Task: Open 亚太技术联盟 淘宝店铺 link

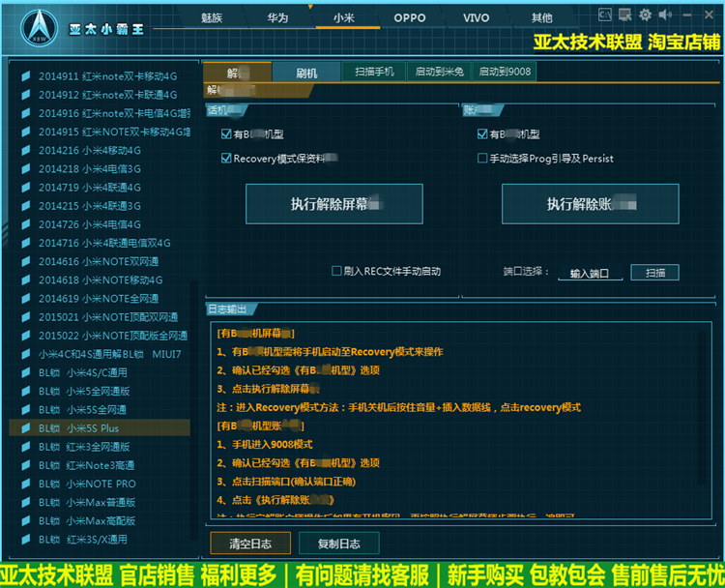Action: click(626, 43)
